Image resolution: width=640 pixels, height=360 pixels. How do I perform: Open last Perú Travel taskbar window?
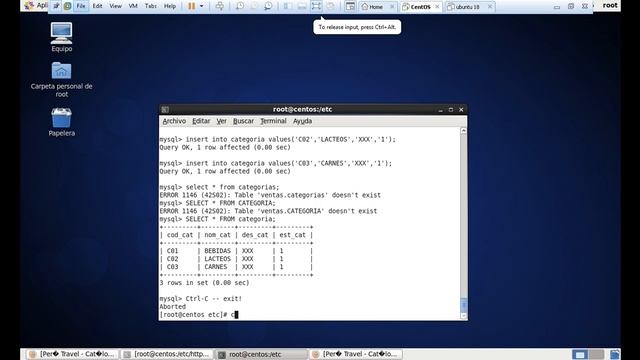click(x=356, y=354)
